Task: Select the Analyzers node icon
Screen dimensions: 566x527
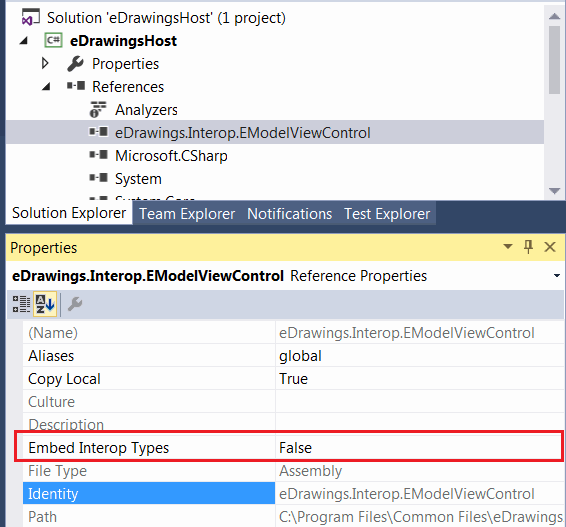Action: click(98, 109)
